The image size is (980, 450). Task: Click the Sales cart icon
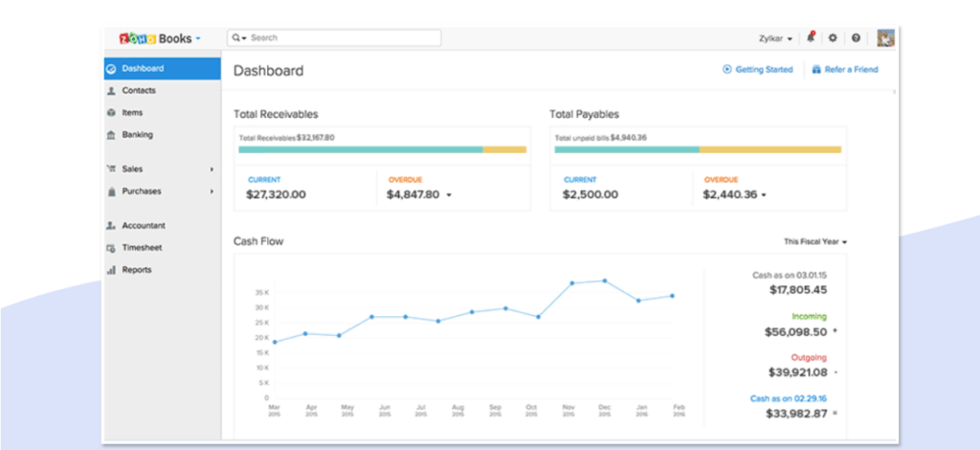[x=111, y=169]
